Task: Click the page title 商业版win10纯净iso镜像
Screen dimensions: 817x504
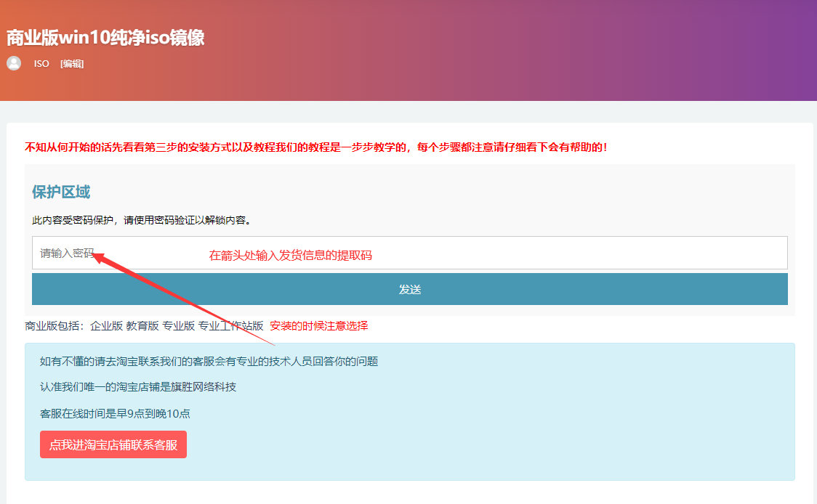Action: pyautogui.click(x=105, y=38)
